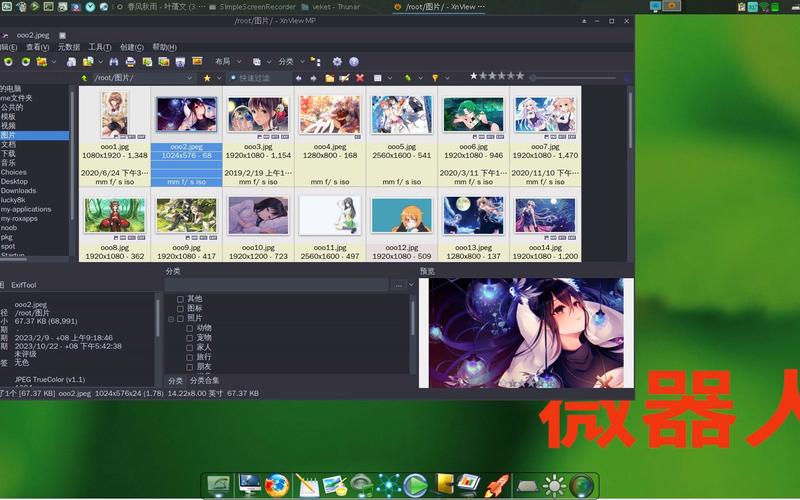
Task: Check the 图标 category checkbox
Action: [x=180, y=309]
